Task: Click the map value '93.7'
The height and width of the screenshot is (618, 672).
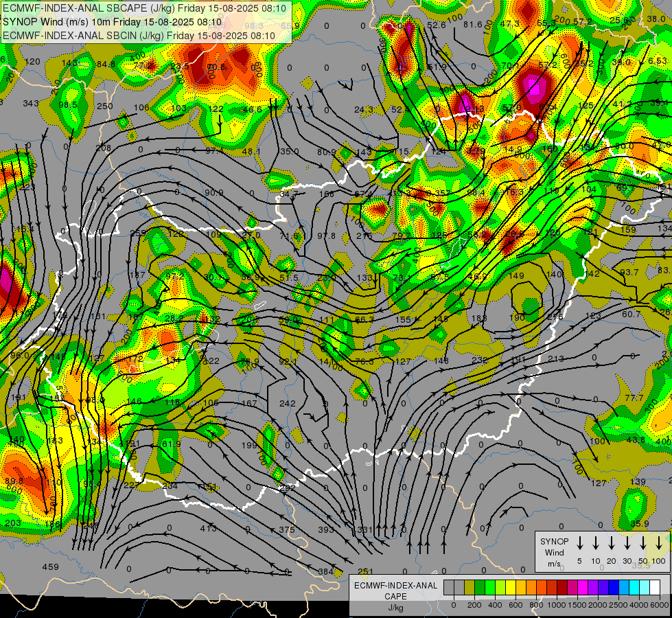Action: [x=629, y=273]
